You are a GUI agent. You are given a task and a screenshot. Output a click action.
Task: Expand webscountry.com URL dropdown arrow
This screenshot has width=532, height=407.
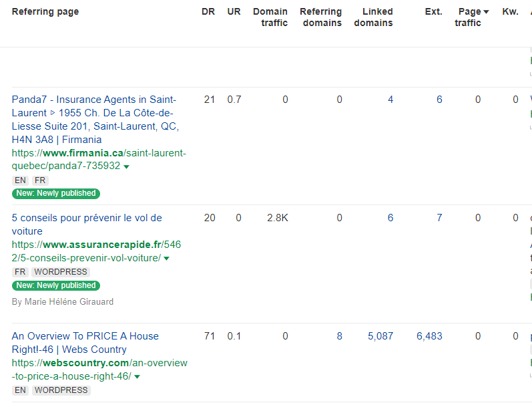pyautogui.click(x=137, y=377)
